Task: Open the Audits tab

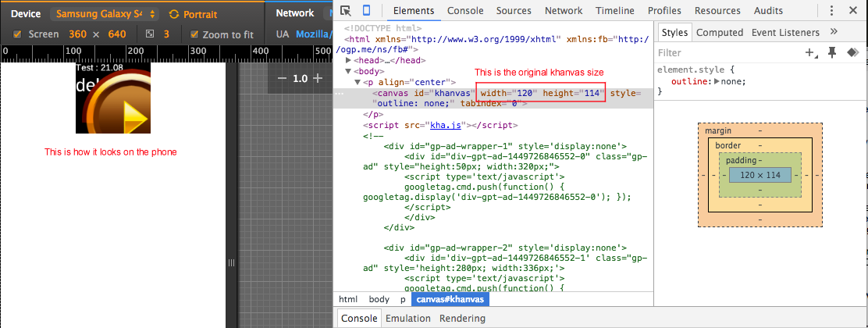Action: click(768, 10)
